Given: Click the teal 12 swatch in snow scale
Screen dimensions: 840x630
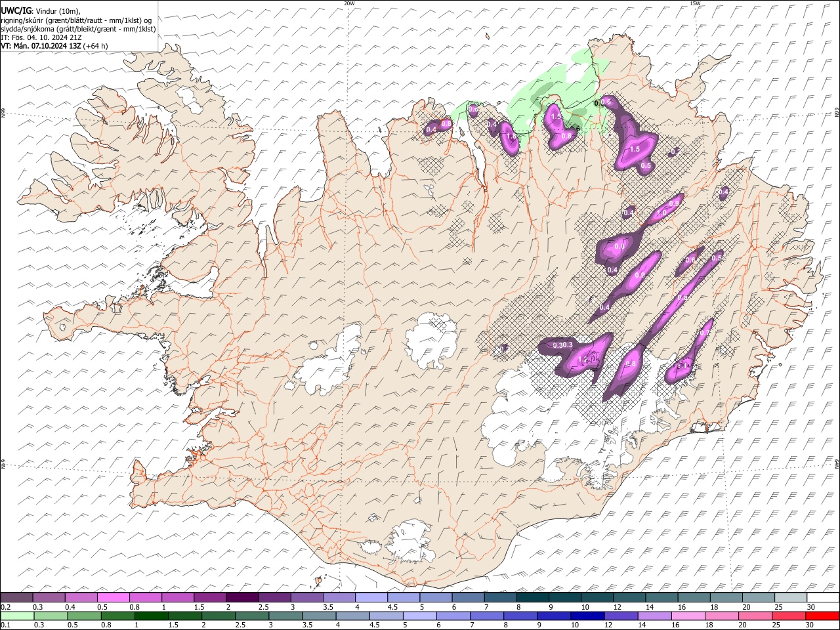Looking at the screenshot, I should (x=630, y=597).
